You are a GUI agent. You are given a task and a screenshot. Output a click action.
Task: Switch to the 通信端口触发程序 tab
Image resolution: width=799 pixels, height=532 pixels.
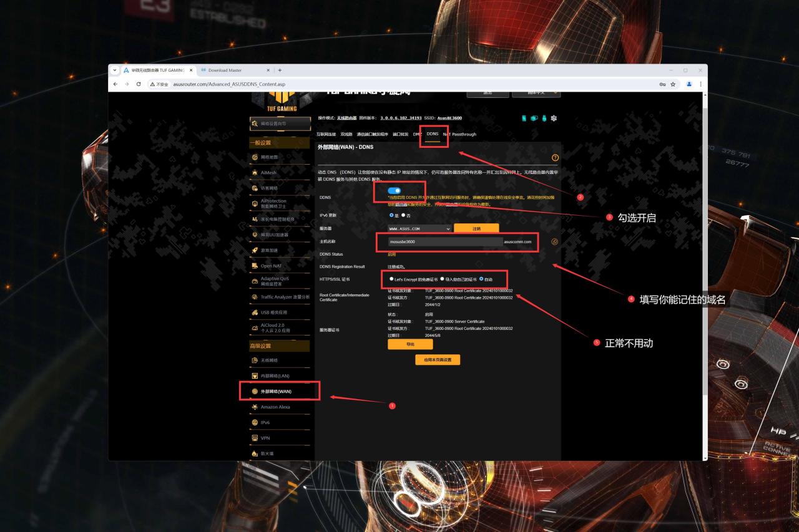pos(373,134)
